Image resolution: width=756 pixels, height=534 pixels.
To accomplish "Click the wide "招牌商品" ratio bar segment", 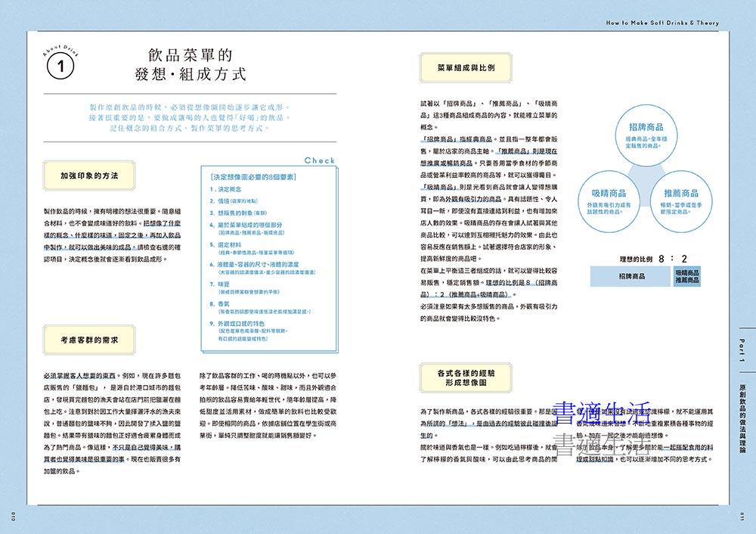I will (631, 276).
